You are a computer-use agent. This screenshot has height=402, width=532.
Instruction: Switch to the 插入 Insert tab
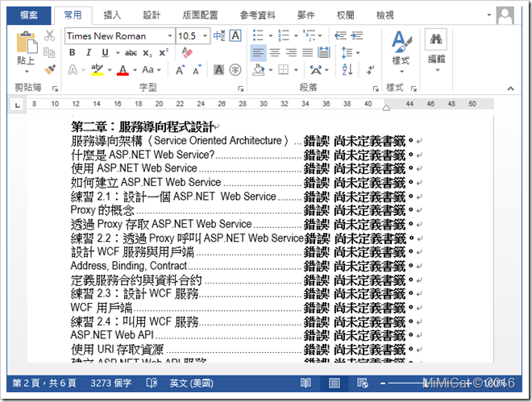coord(112,15)
